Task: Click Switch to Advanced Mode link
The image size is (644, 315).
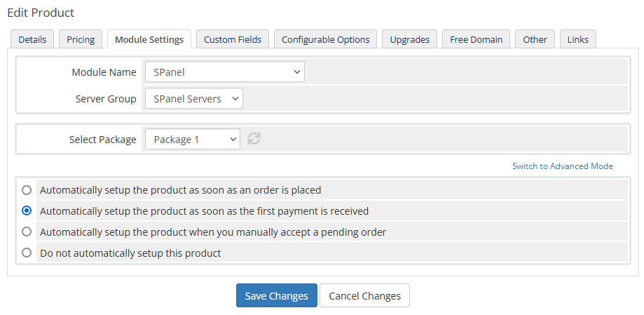Action: [x=562, y=166]
